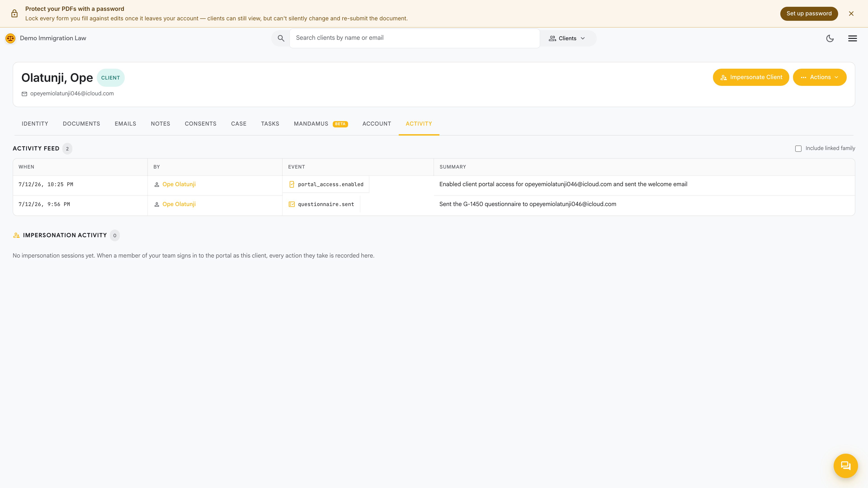This screenshot has width=868, height=488.
Task: Open the chat support bubble icon
Action: pos(845,466)
